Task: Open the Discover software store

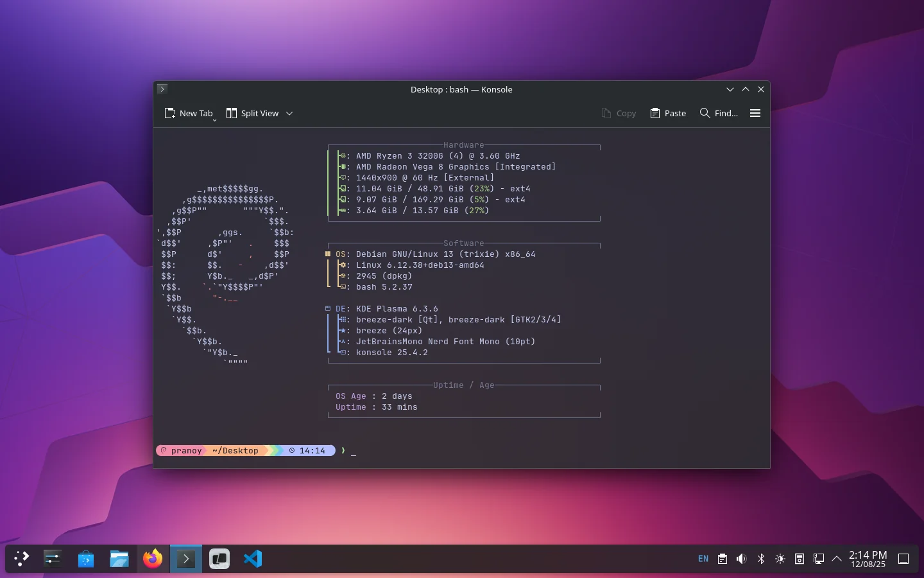Action: (x=86, y=559)
